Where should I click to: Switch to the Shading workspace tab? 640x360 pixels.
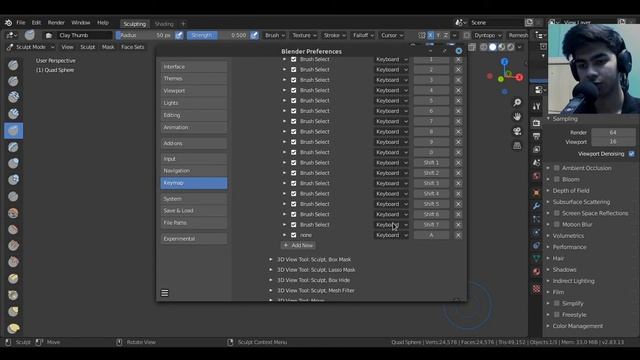click(x=164, y=24)
